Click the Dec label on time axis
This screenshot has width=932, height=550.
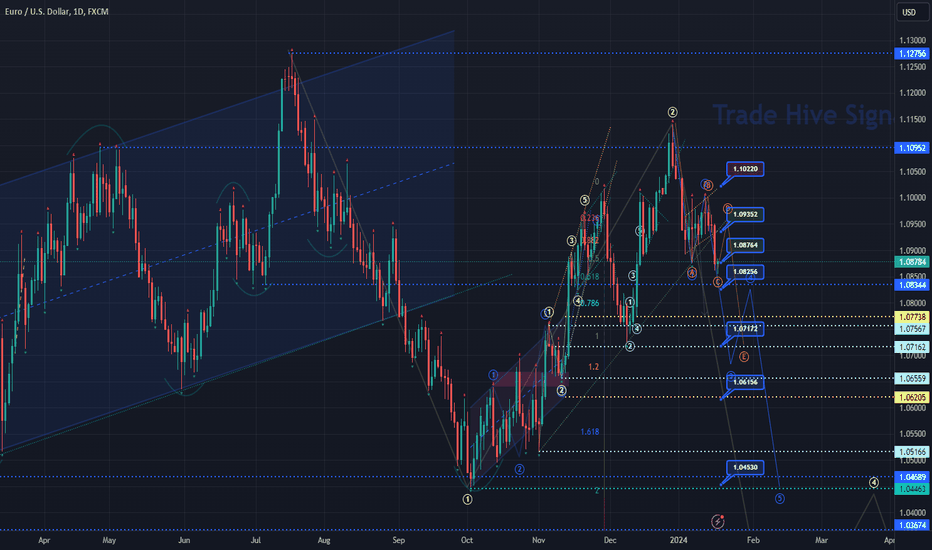coord(610,540)
